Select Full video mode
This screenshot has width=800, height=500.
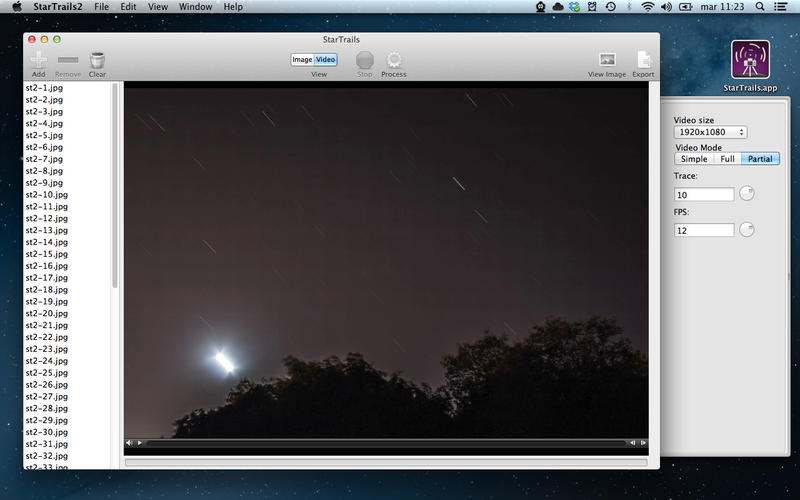[727, 159]
